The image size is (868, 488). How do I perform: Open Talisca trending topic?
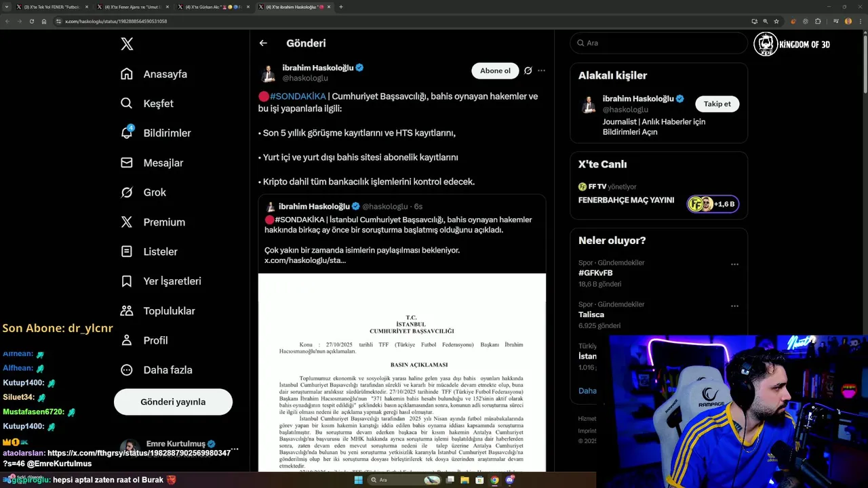pyautogui.click(x=591, y=314)
